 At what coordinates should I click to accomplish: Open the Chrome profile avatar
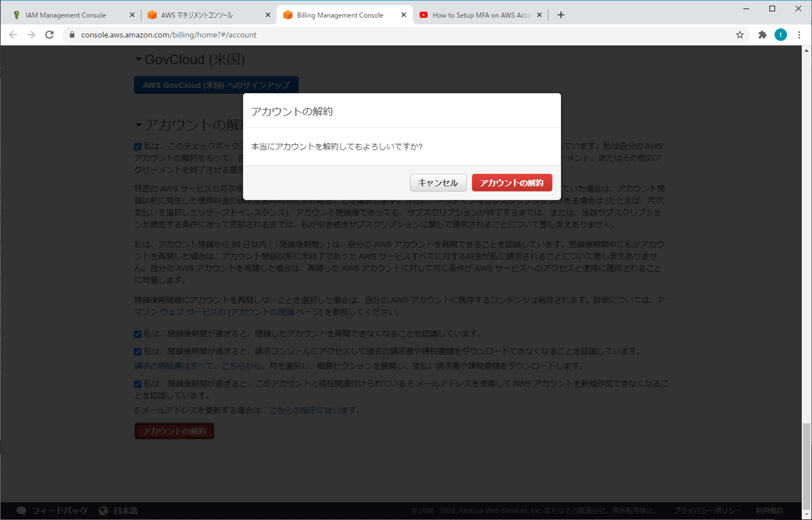781,35
